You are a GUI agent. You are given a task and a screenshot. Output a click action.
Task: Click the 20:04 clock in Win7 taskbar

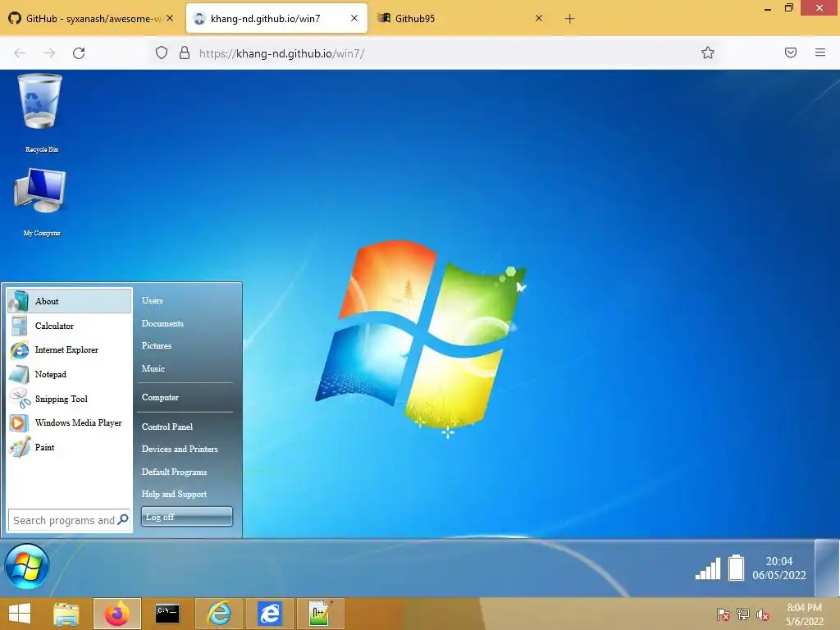coord(779,568)
